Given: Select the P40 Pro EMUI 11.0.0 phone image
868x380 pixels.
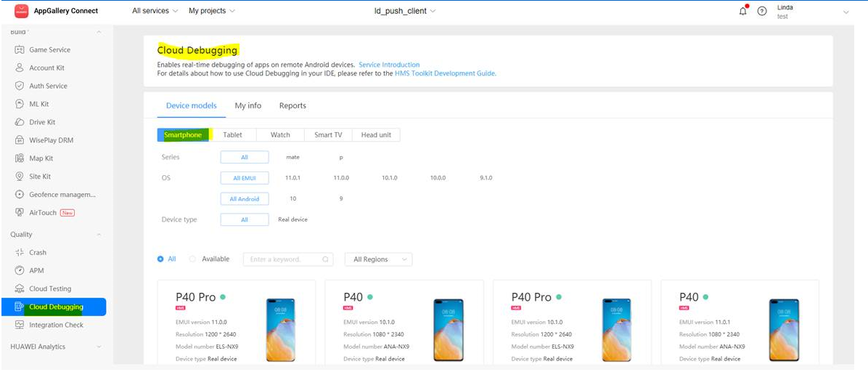Looking at the screenshot, I should [x=281, y=330].
